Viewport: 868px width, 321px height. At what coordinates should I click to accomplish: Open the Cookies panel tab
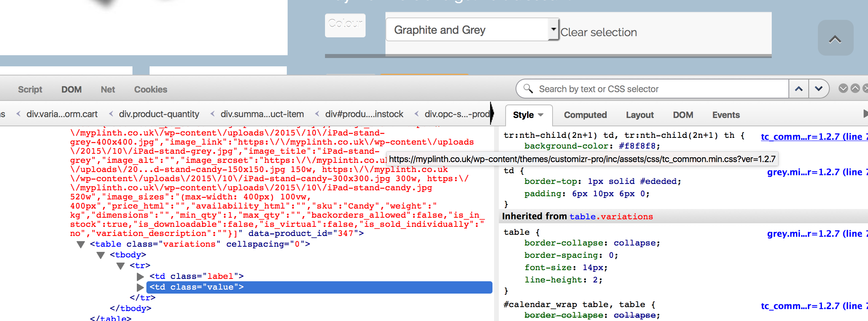[x=150, y=89]
